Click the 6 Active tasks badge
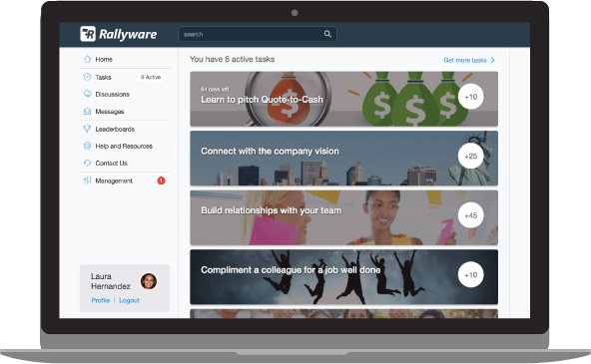The image size is (591, 364). 151,77
